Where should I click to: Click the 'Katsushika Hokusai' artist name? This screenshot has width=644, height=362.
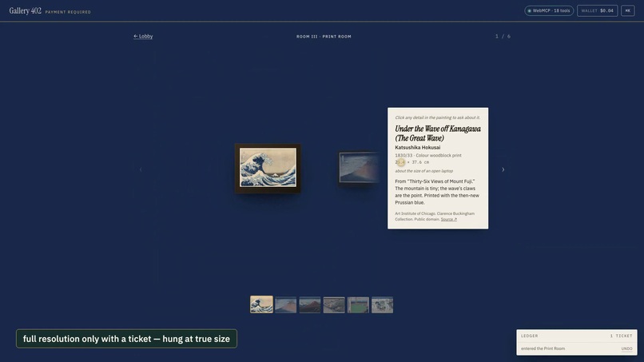(x=417, y=148)
